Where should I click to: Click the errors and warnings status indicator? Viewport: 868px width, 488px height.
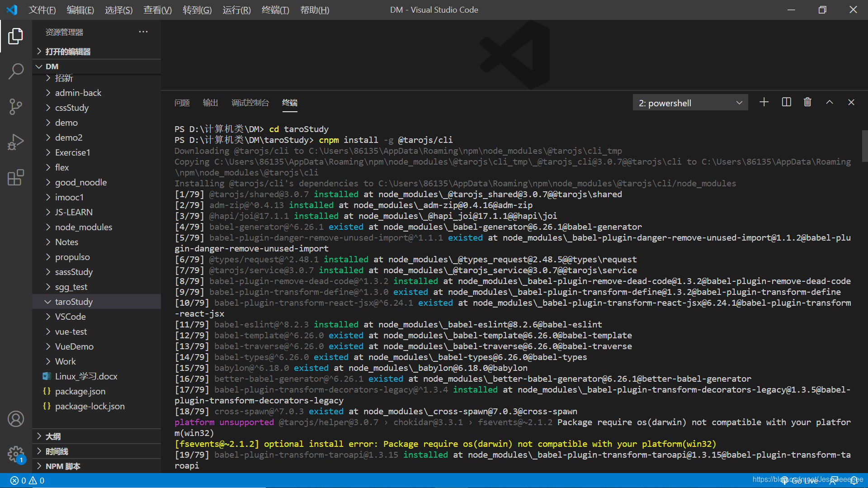pyautogui.click(x=27, y=480)
